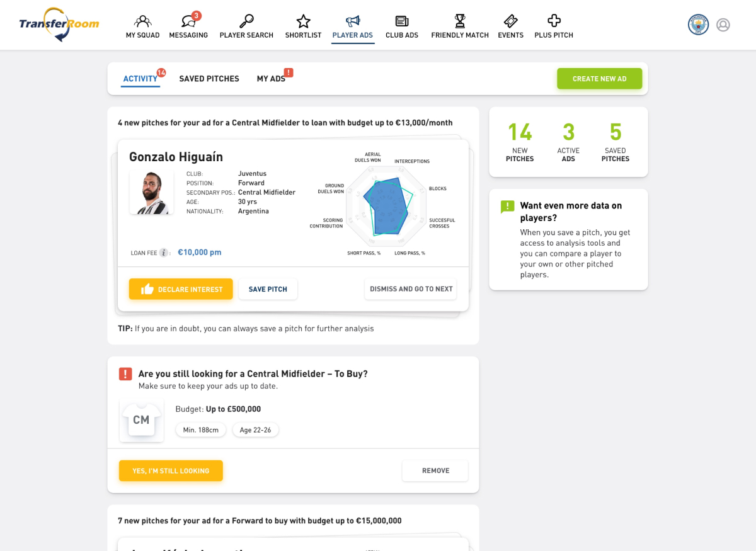Click Gonzalo Higuaín's player photo
756x551 pixels.
(152, 192)
